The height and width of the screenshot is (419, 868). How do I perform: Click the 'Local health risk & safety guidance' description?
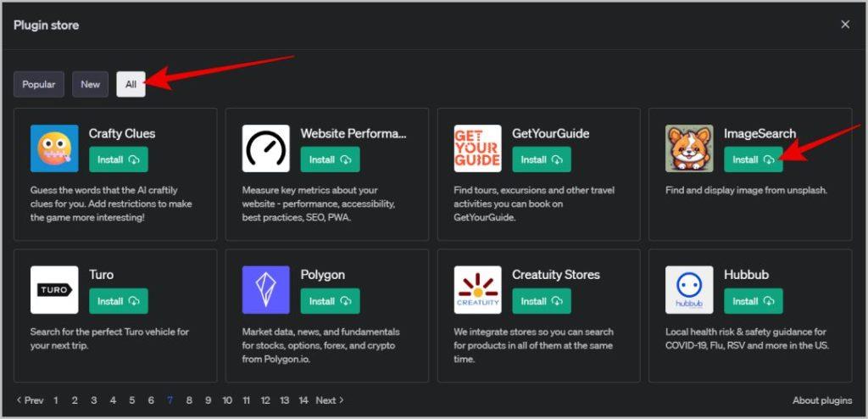(747, 338)
